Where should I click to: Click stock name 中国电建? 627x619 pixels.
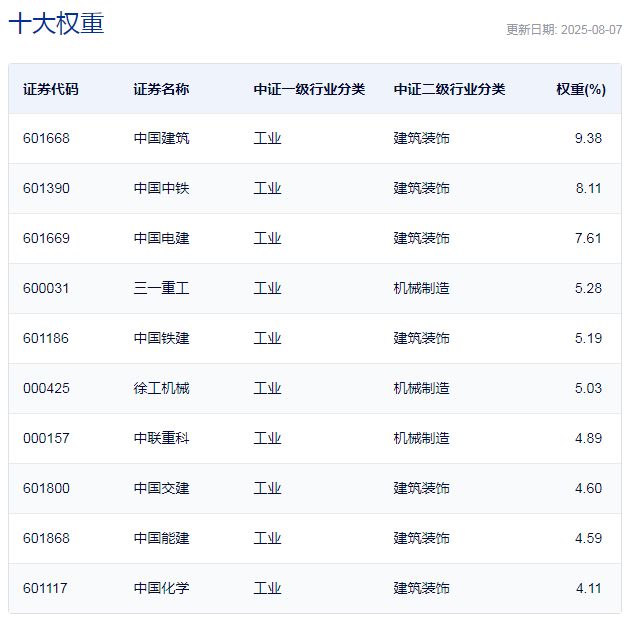point(161,238)
